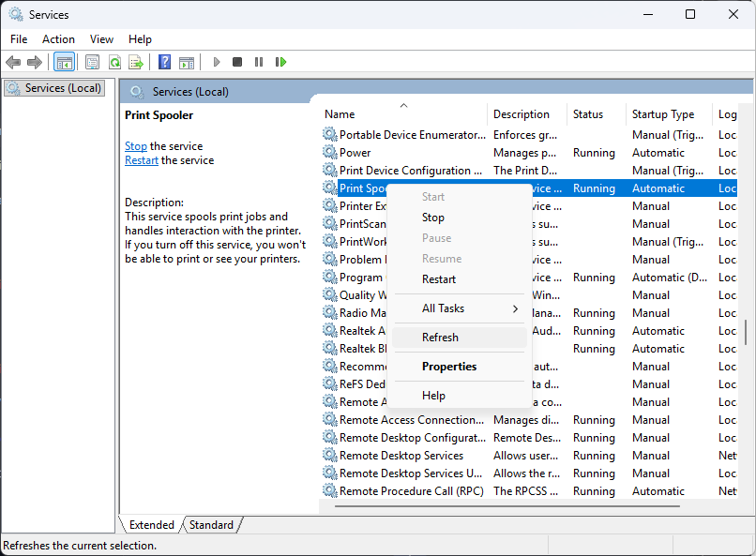Click the Stop the service link
Viewport: 756px width, 556px height.
[136, 146]
